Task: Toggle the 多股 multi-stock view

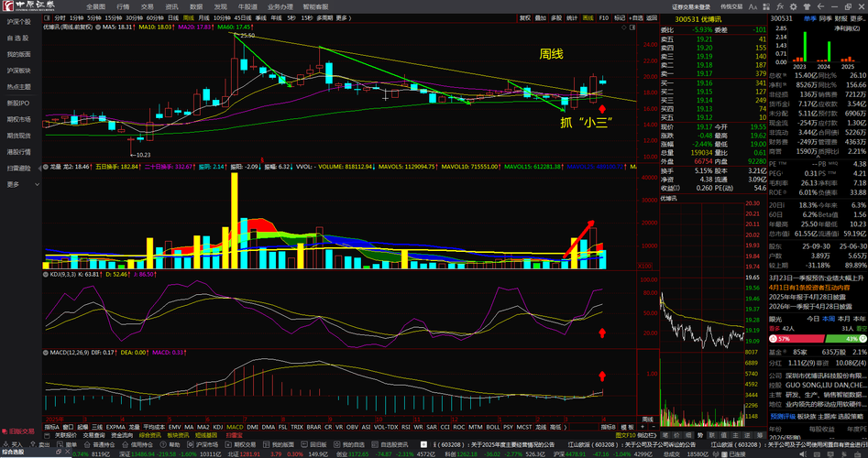Action: click(x=556, y=17)
